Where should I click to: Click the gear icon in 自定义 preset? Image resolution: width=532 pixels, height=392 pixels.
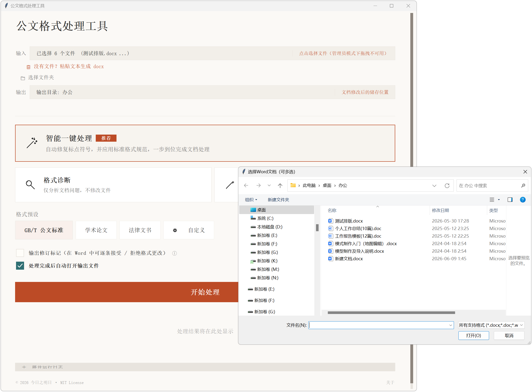(175, 230)
